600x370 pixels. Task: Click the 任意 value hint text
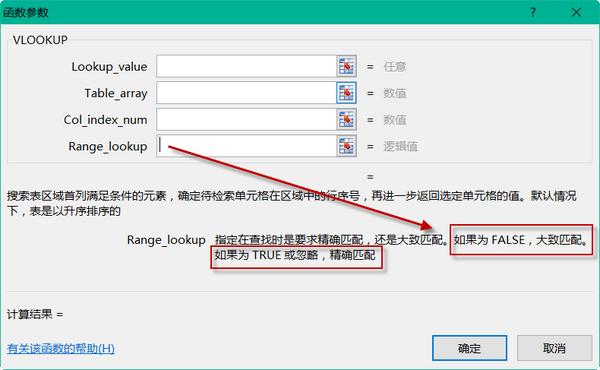[x=395, y=67]
